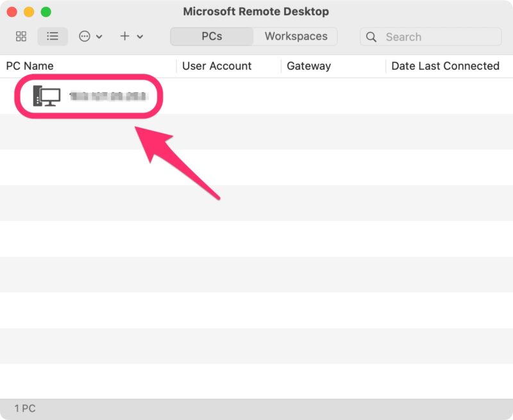Viewport: 513px width, 420px height.
Task: Click the "1 PC" status bar text
Action: pos(25,408)
